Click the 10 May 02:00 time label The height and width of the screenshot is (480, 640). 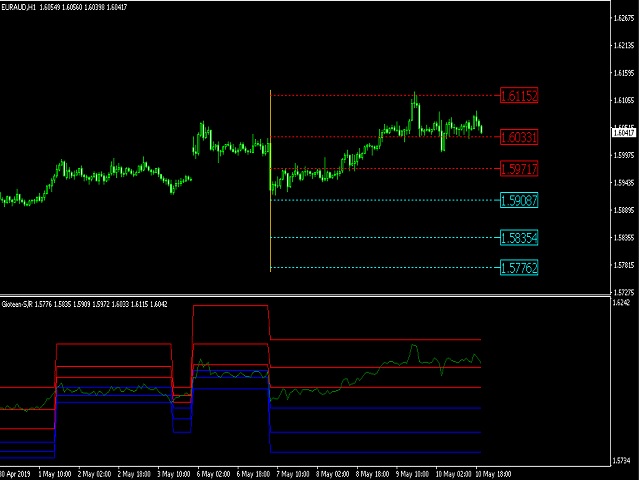point(452,474)
